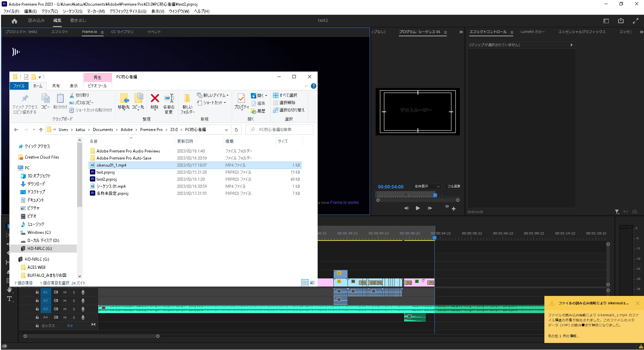Solo audio track A2
The height and width of the screenshot is (350, 644).
74,301
